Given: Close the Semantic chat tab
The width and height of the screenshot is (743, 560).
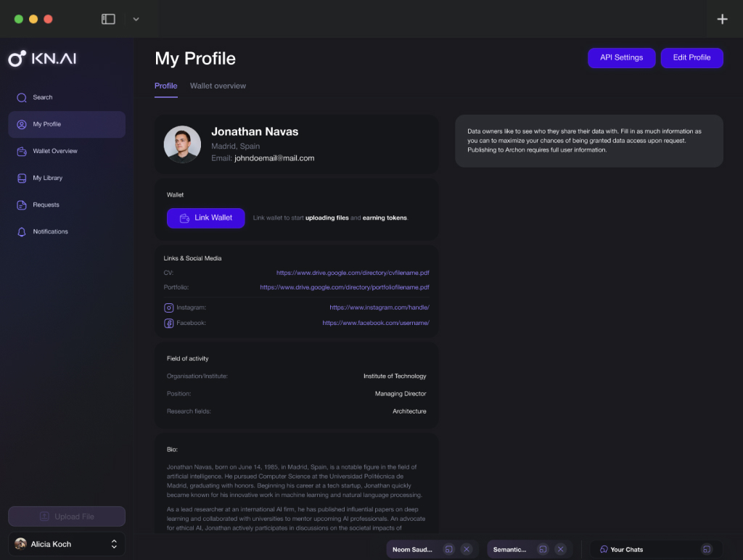Looking at the screenshot, I should (560, 549).
